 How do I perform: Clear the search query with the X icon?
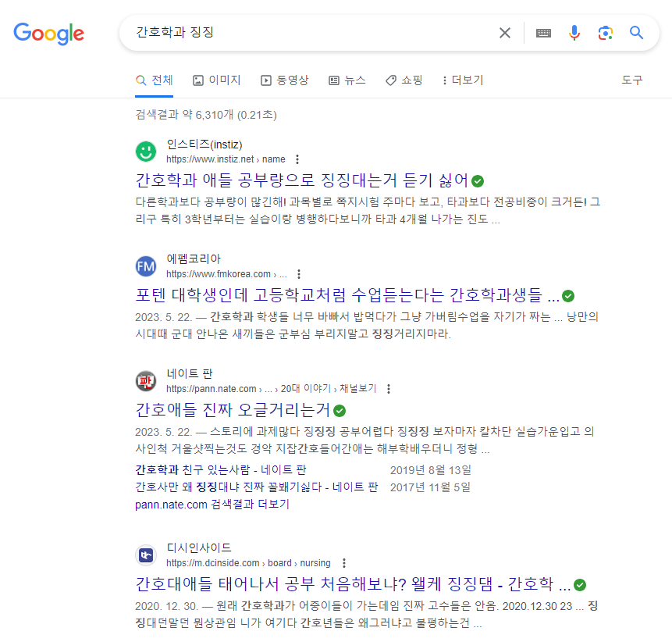click(504, 33)
